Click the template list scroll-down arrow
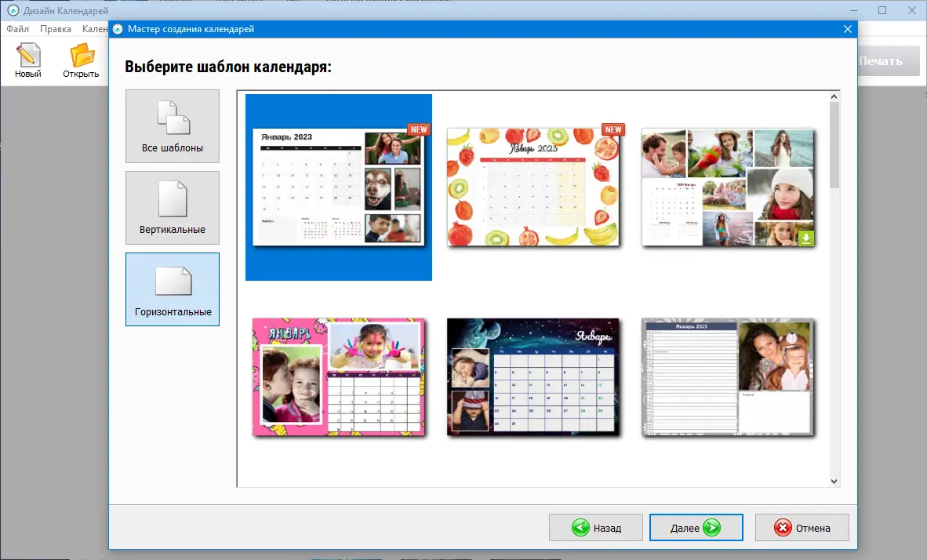 [x=834, y=482]
